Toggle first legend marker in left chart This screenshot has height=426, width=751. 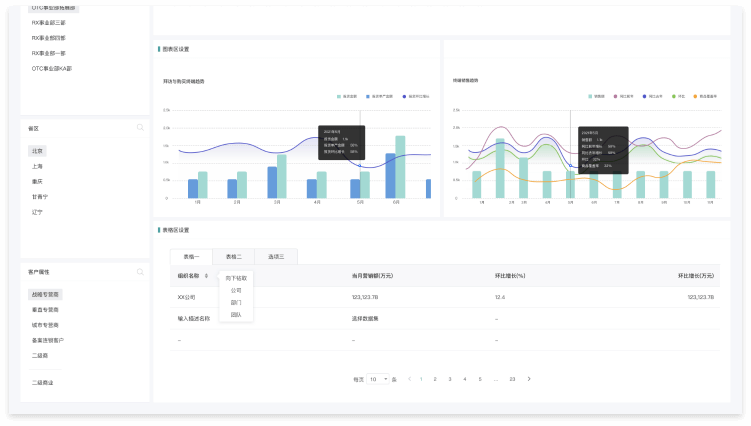pyautogui.click(x=339, y=96)
